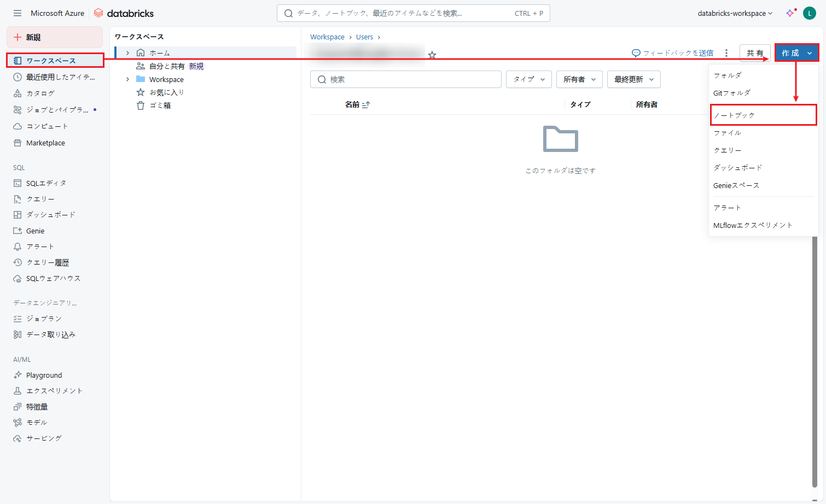
Task: Choose ダッシュボード from the create menu
Action: pyautogui.click(x=763, y=168)
